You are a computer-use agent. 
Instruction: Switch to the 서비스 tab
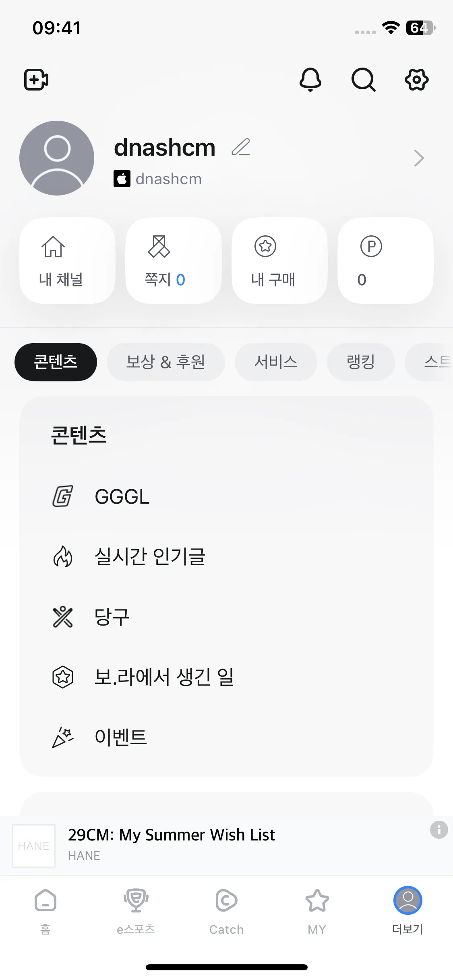(276, 362)
